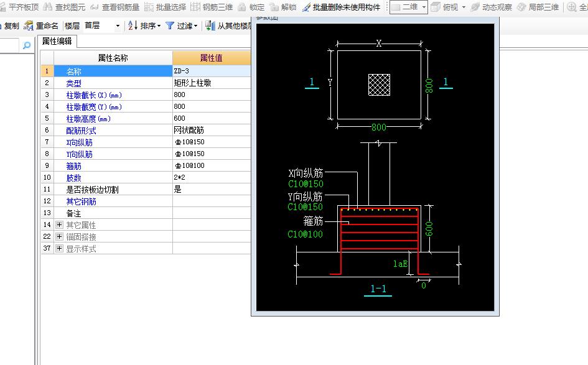
Task: Click the X向纵筋 C10@150 diagram value
Action: [x=306, y=183]
